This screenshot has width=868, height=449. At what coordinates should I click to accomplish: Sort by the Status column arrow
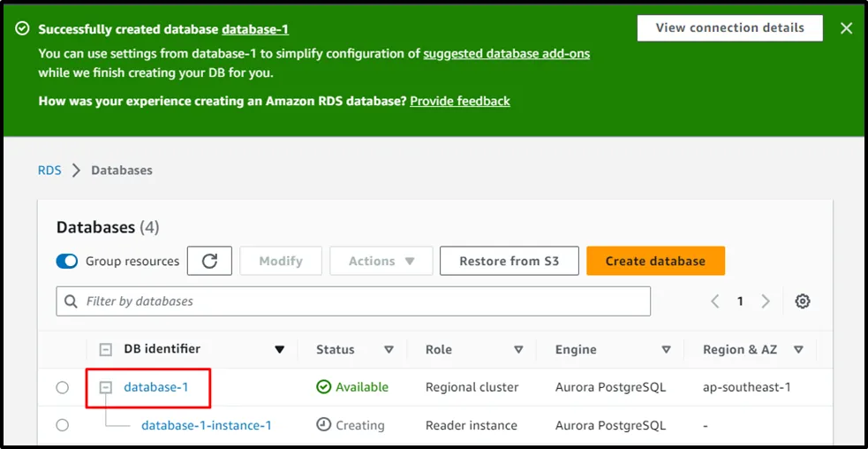[x=389, y=349]
